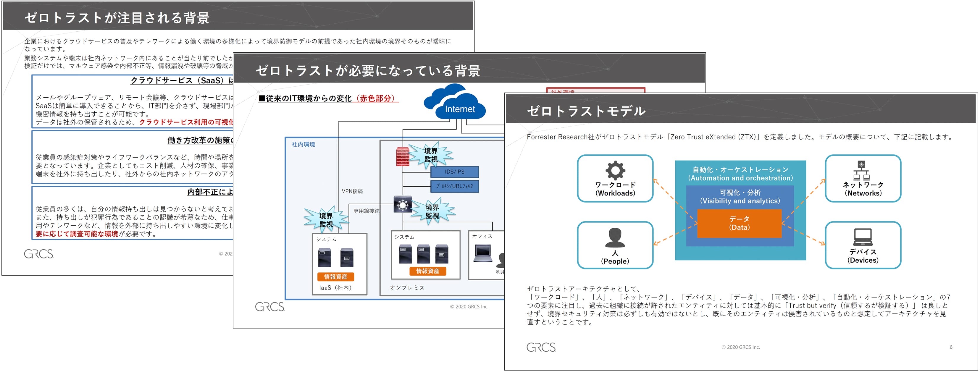This screenshot has width=980, height=372.
Task: Click the Forrester Research社 introductory sentence
Action: pyautogui.click(x=740, y=137)
